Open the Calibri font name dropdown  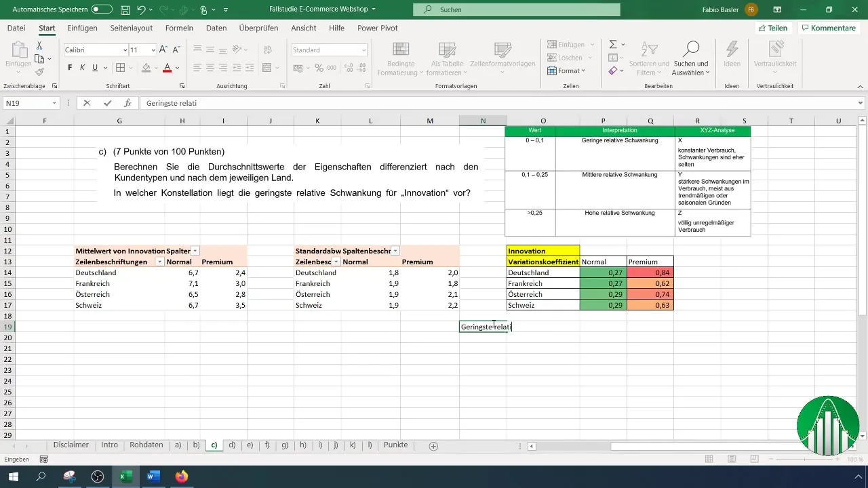(x=125, y=50)
